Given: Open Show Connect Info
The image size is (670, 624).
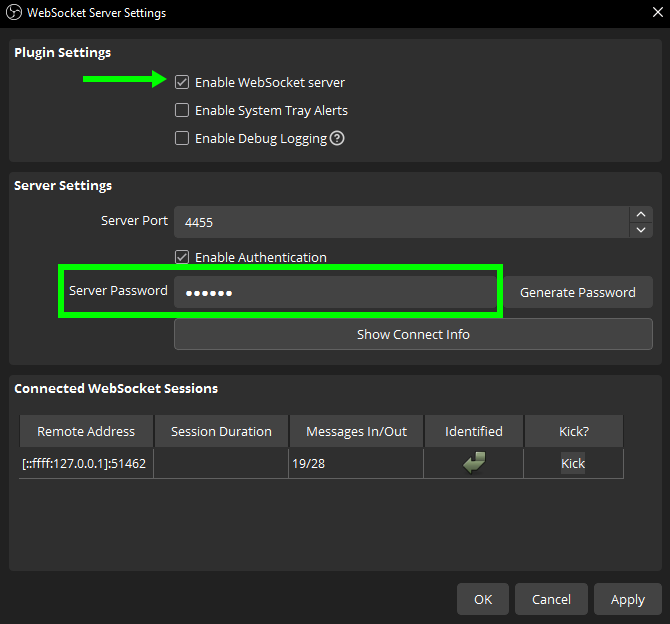Looking at the screenshot, I should [413, 334].
